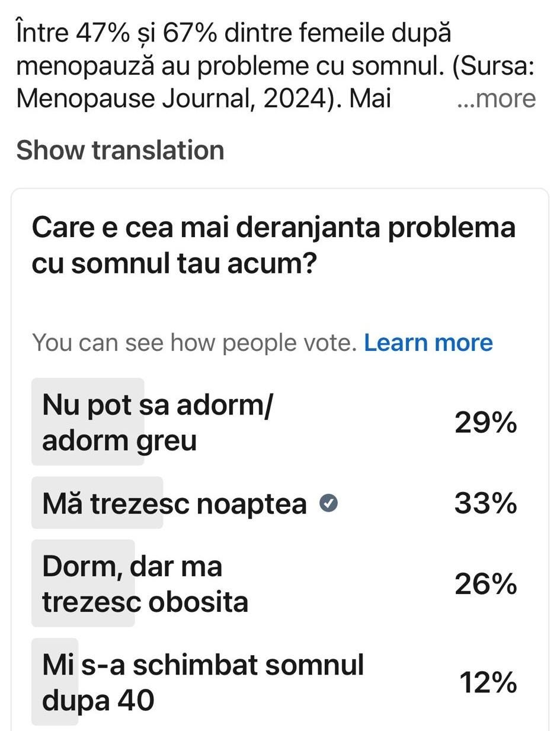560x731 pixels.
Task: Click the gray result bar behind 'Nu pot'
Action: tap(88, 422)
